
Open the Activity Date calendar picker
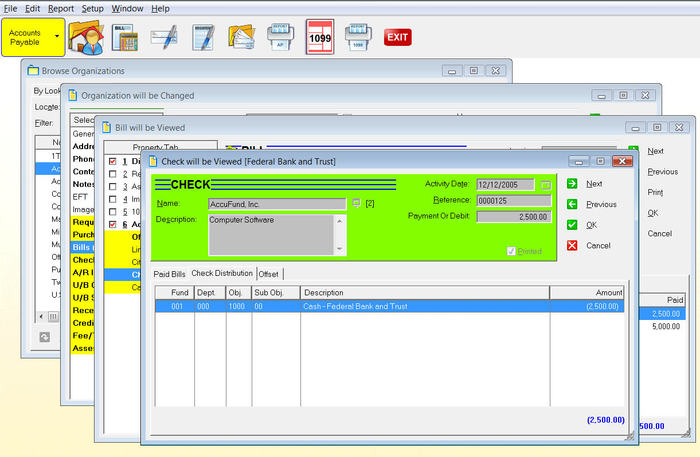(x=546, y=185)
